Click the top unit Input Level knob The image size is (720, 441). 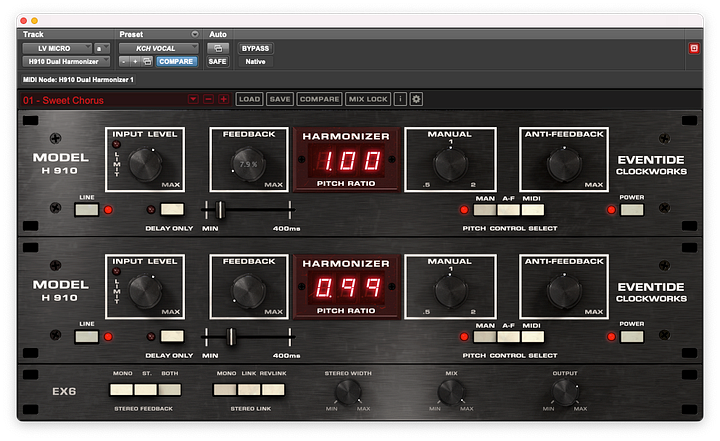click(145, 164)
